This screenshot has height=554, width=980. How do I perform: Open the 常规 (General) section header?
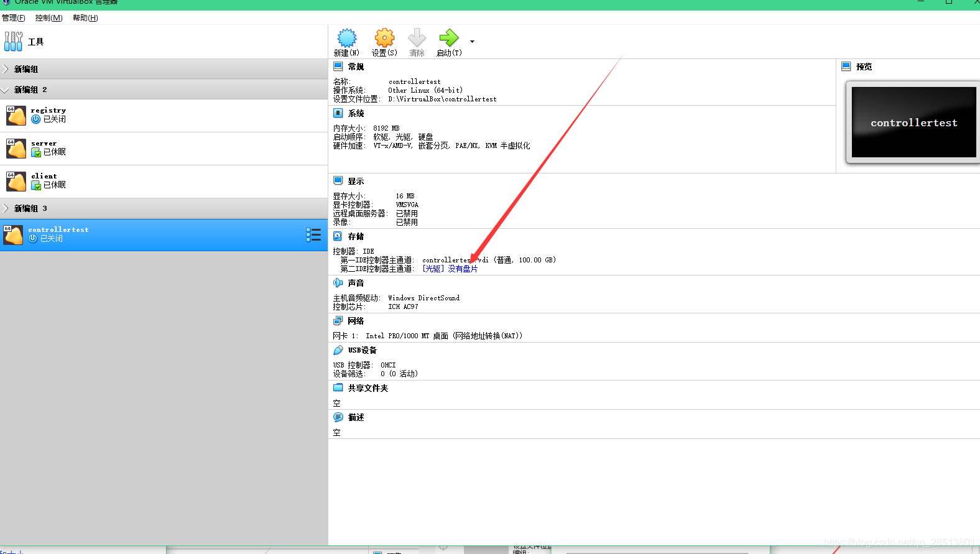(x=356, y=67)
